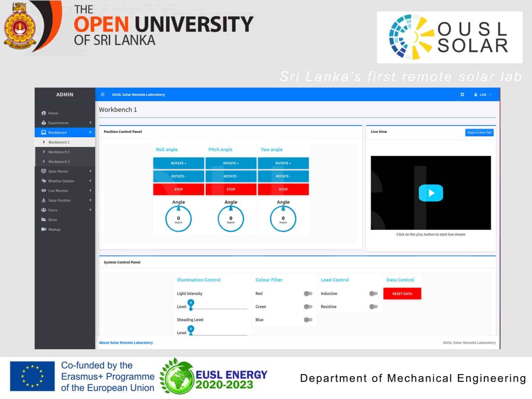
Task: Click the Solar Position icon
Action: pyautogui.click(x=44, y=200)
